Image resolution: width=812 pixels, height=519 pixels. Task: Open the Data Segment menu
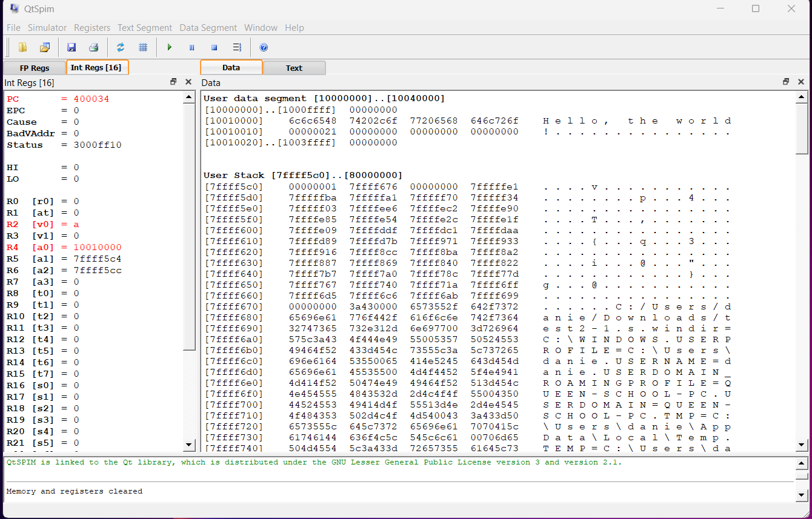click(208, 28)
